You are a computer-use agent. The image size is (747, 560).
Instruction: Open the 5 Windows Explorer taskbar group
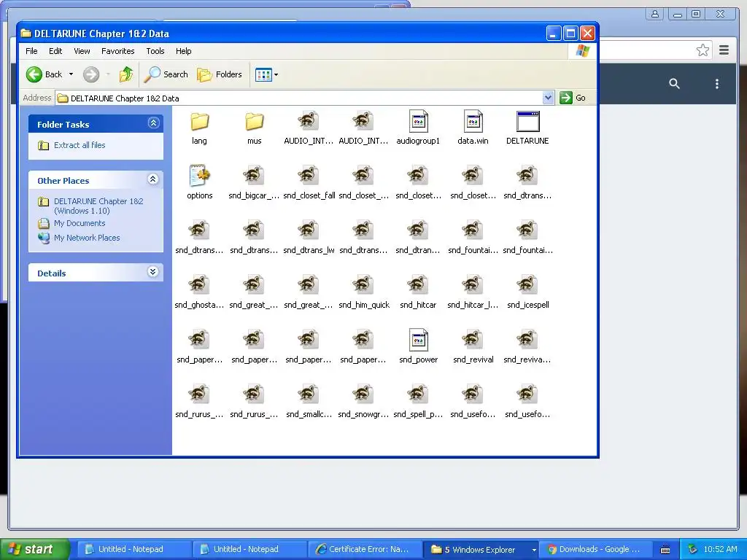coord(481,550)
